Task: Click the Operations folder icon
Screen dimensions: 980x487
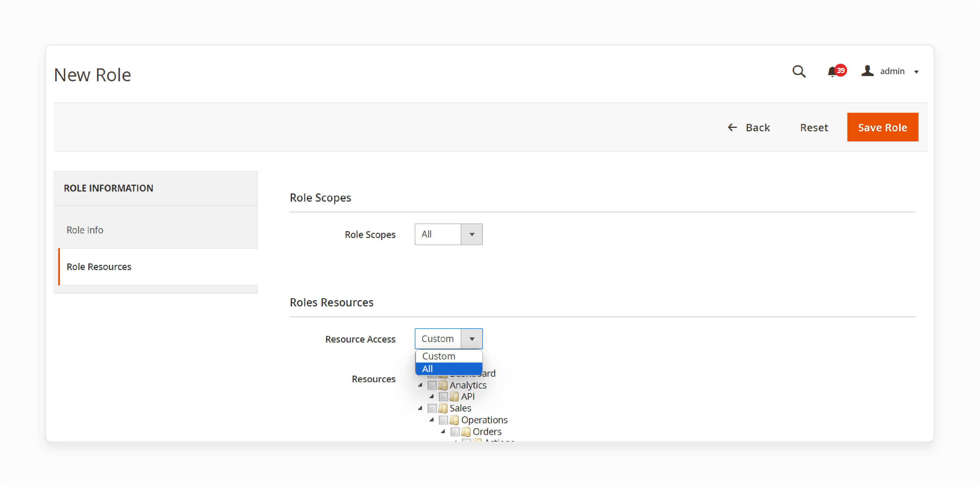Action: click(454, 420)
